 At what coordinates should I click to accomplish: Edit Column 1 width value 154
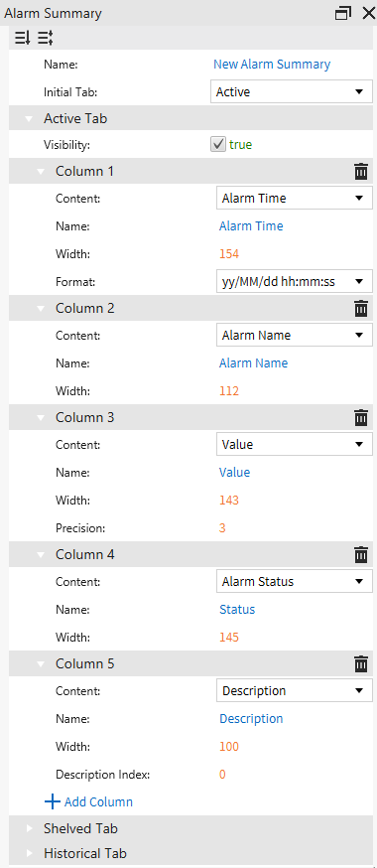click(229, 254)
